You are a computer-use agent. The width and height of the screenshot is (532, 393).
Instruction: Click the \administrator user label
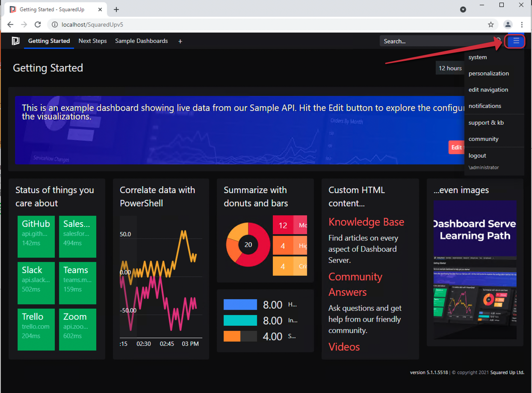484,167
